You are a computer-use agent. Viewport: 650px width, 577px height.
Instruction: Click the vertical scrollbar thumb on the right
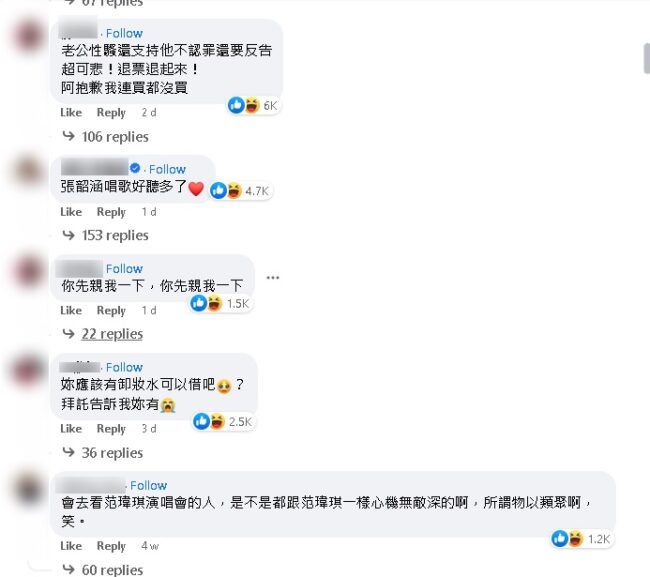pyautogui.click(x=647, y=58)
